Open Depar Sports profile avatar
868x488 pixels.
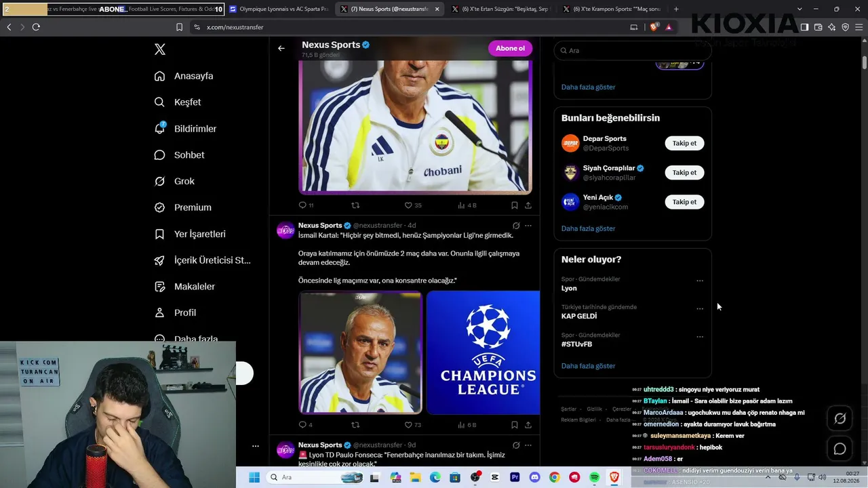(570, 143)
